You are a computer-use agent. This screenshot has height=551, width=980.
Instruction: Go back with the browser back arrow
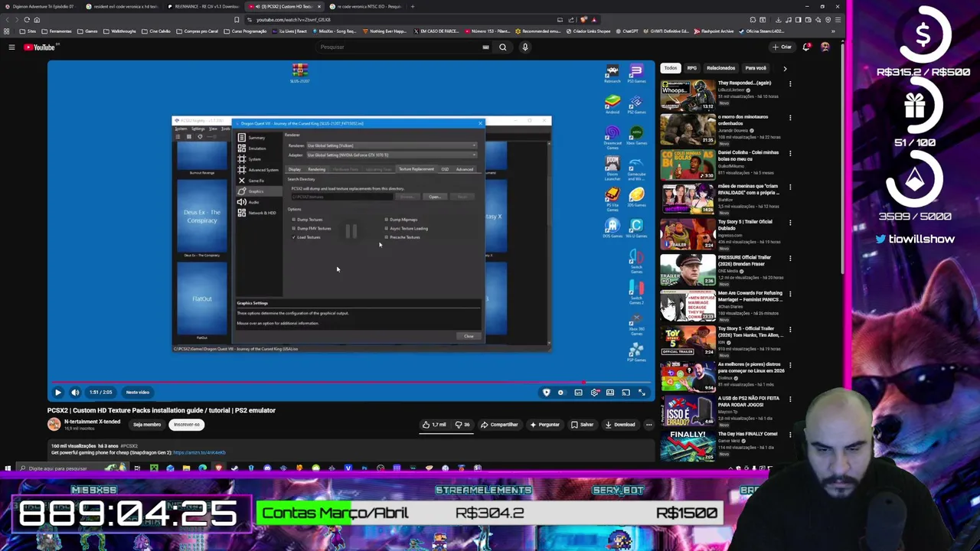[x=6, y=20]
